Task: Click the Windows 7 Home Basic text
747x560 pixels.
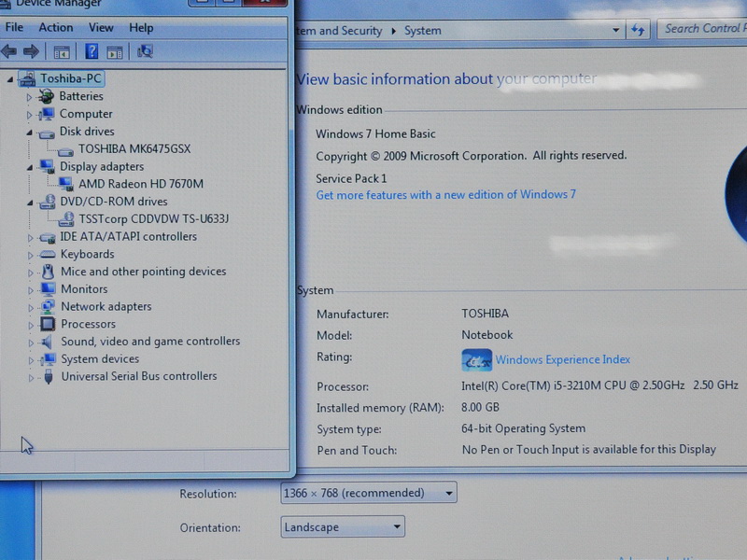Action: coord(375,133)
